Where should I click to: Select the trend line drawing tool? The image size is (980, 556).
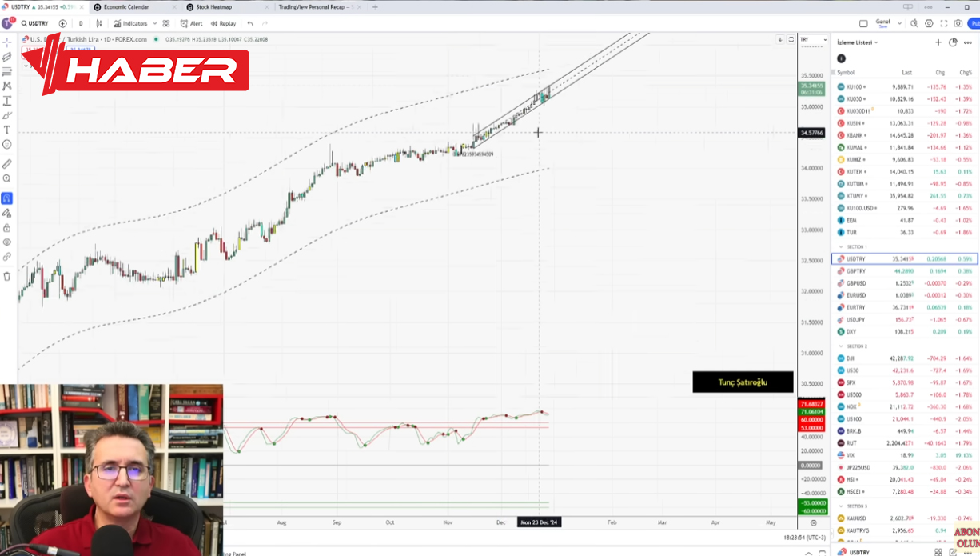pos(7,57)
